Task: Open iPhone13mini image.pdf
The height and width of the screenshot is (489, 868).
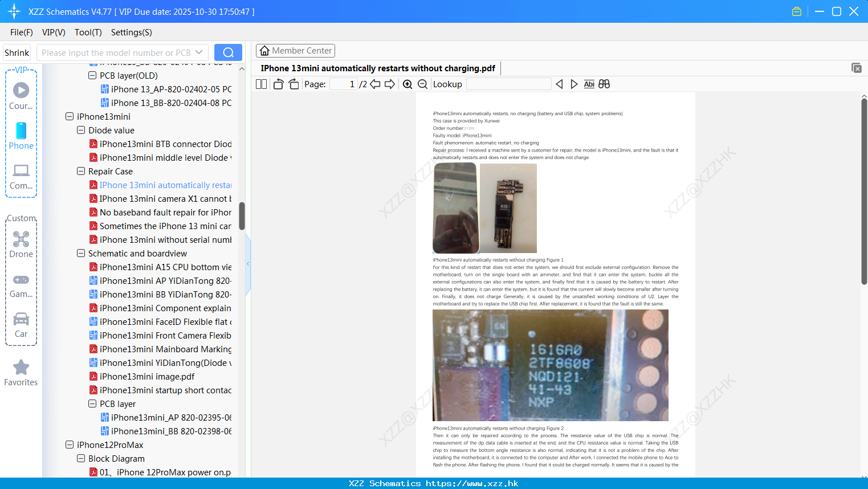Action: click(x=142, y=376)
